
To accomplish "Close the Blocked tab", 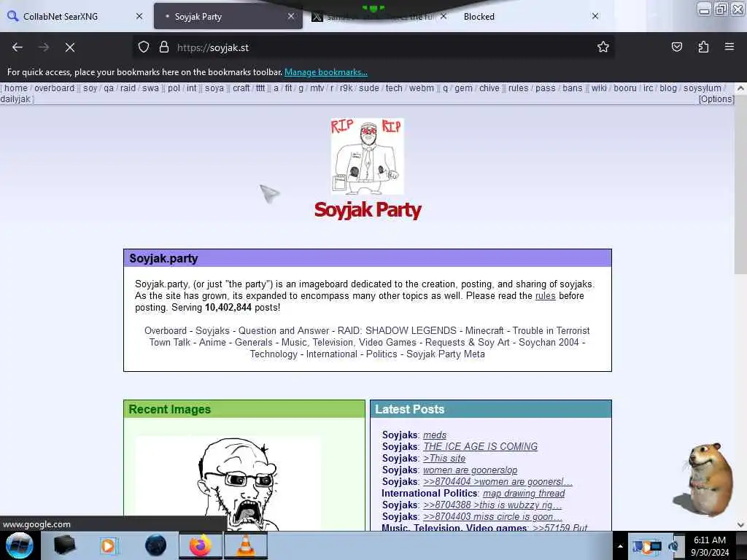I will click(x=595, y=16).
